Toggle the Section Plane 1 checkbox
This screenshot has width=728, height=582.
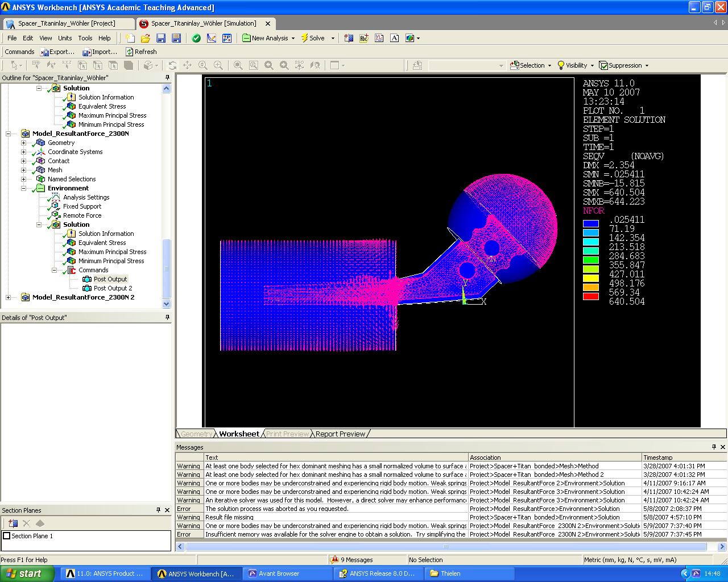click(x=7, y=536)
